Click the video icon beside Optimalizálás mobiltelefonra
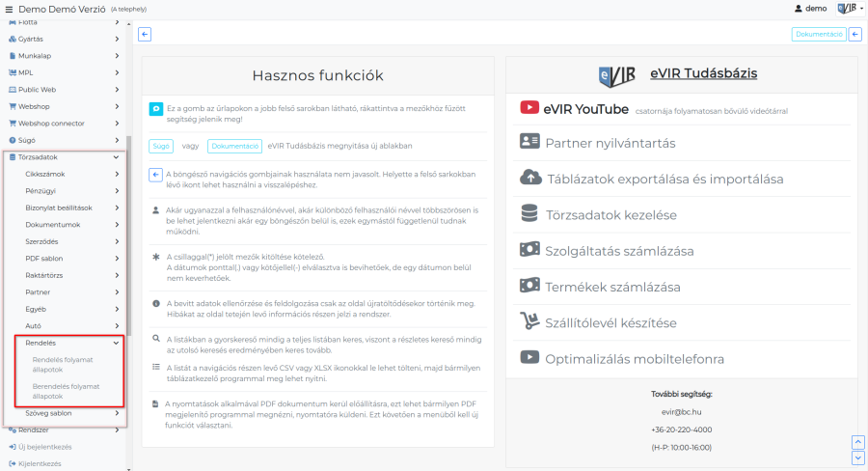Image resolution: width=868 pixels, height=471 pixels. (529, 357)
